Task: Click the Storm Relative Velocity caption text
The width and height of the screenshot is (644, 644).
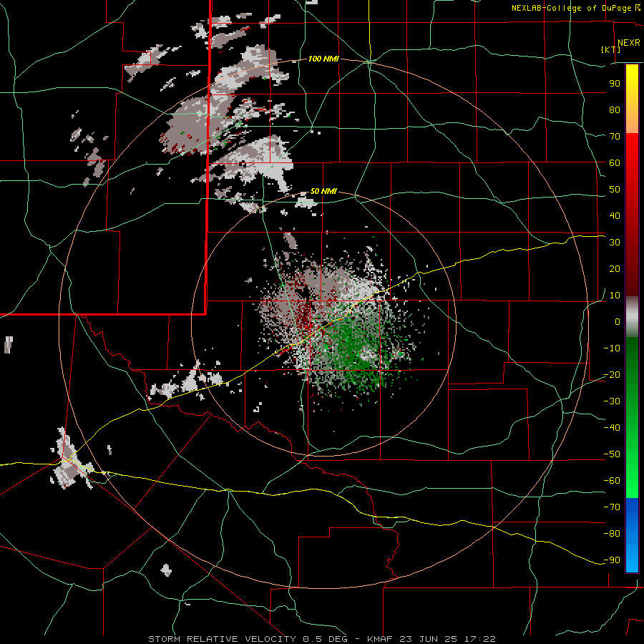Action: (322, 639)
